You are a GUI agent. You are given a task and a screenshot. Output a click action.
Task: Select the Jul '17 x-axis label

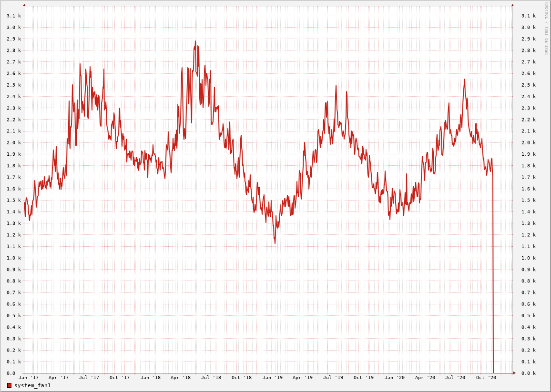click(x=89, y=378)
